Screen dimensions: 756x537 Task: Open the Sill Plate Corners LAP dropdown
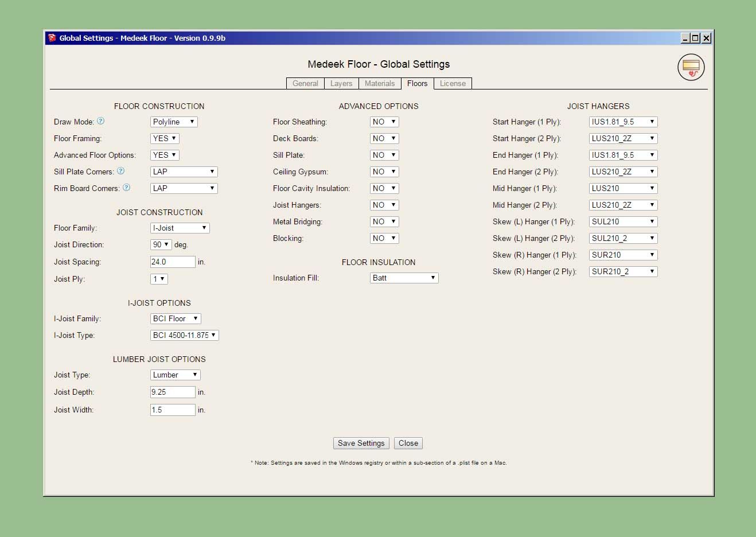pyautogui.click(x=184, y=172)
